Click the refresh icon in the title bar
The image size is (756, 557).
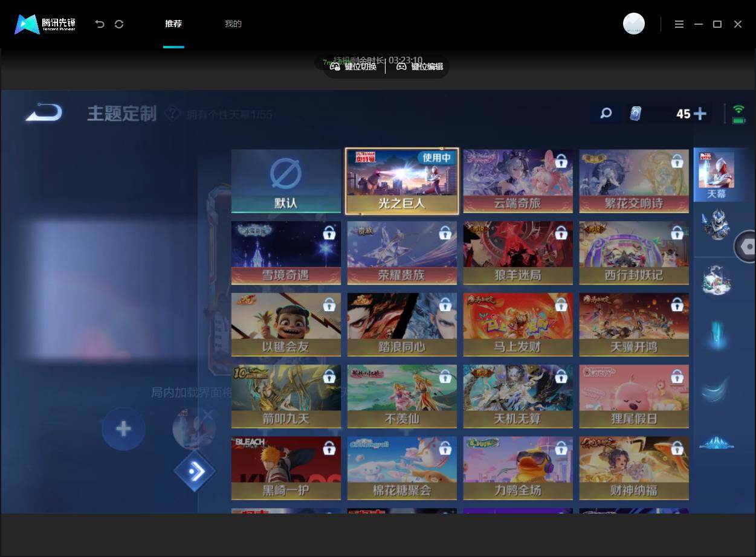(119, 24)
